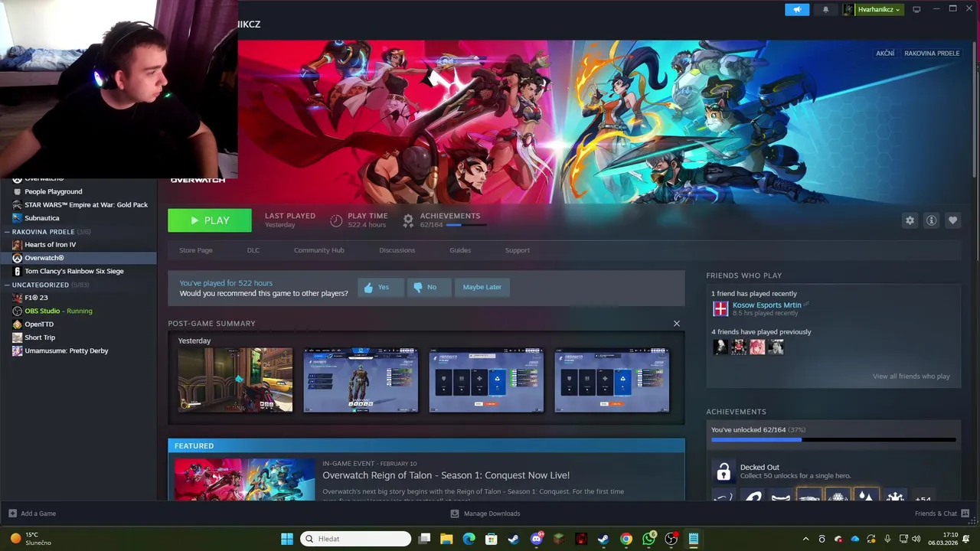Show hidden system tray icons

tap(805, 539)
